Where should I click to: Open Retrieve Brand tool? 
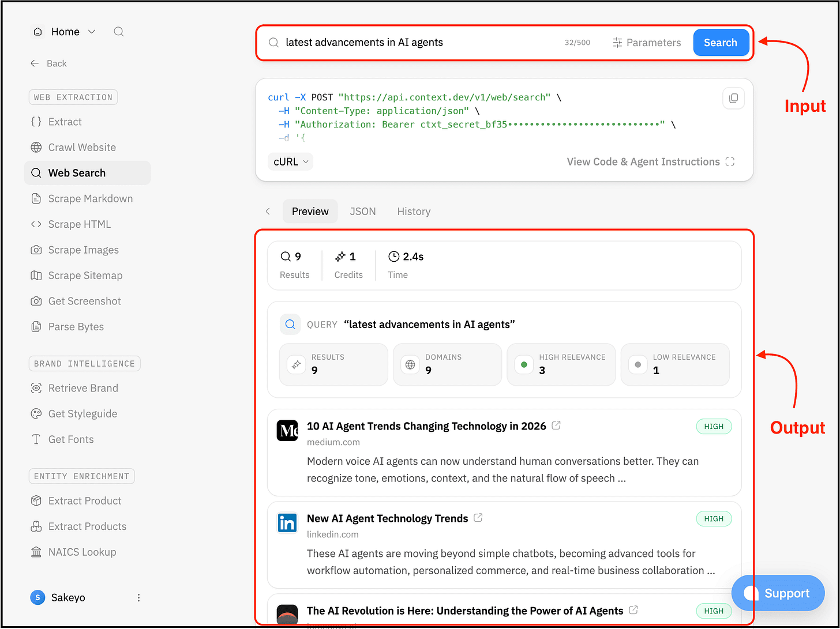click(87, 388)
